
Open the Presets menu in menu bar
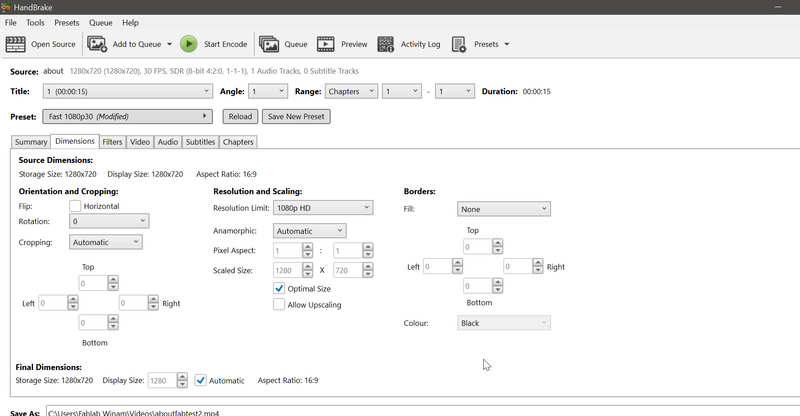[x=67, y=22]
